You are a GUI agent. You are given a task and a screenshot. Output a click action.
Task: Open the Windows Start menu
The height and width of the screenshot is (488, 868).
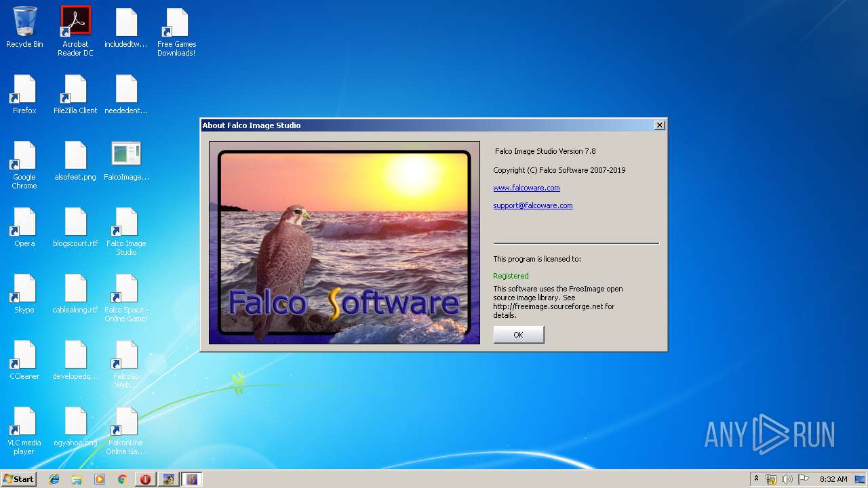pos(18,479)
